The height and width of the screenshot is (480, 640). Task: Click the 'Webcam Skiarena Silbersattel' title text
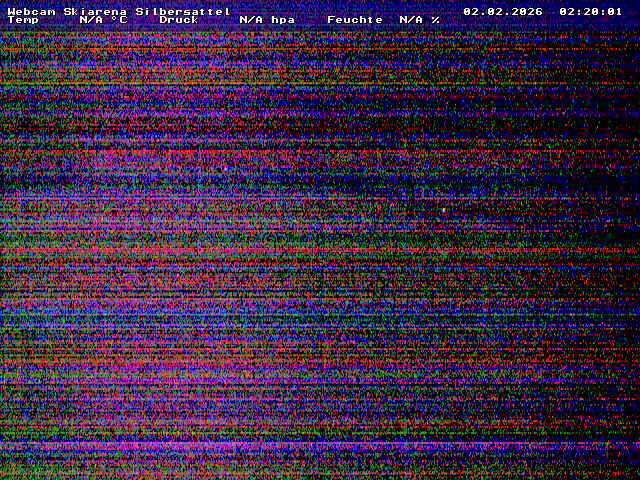pyautogui.click(x=119, y=11)
